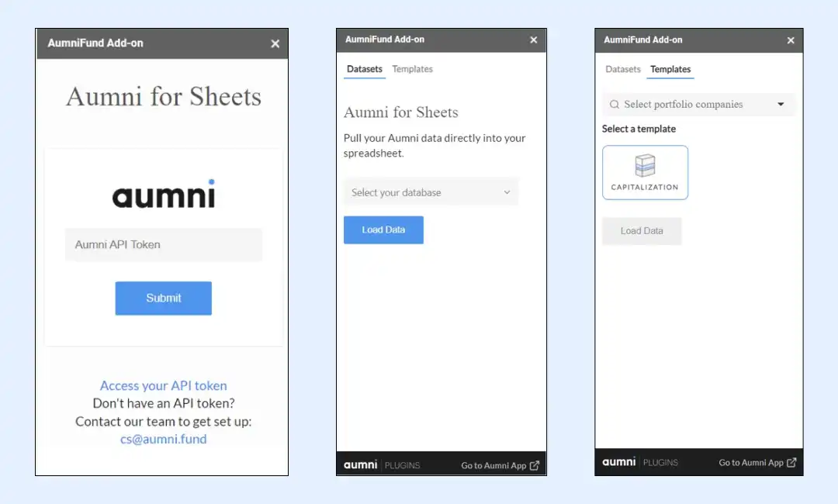838x504 pixels.
Task: Click the cs@aumni.fund email link
Action: pyautogui.click(x=164, y=439)
